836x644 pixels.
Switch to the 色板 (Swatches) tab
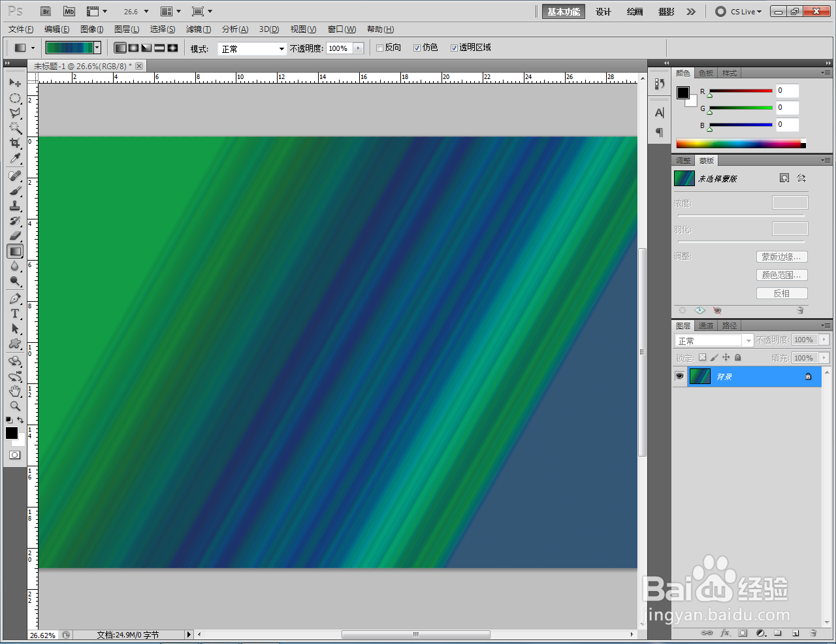(x=706, y=73)
